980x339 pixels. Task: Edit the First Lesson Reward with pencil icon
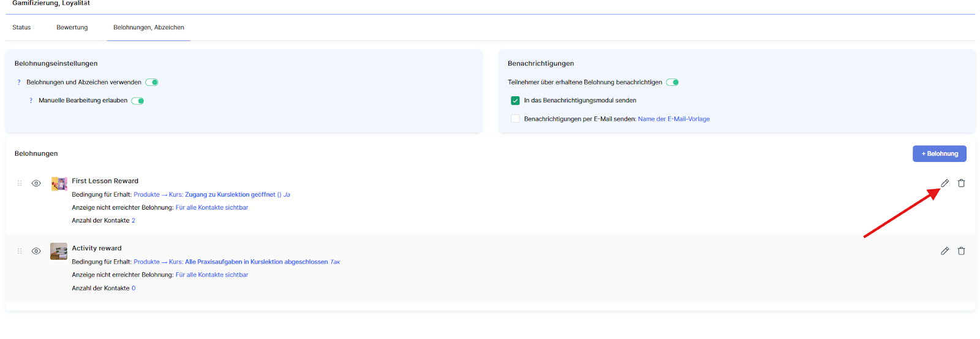[x=944, y=183]
